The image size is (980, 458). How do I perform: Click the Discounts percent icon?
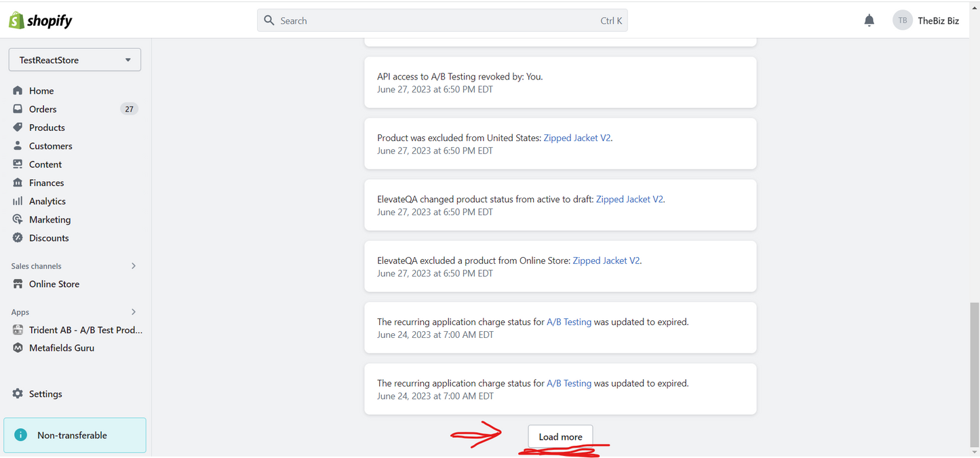pyautogui.click(x=18, y=238)
